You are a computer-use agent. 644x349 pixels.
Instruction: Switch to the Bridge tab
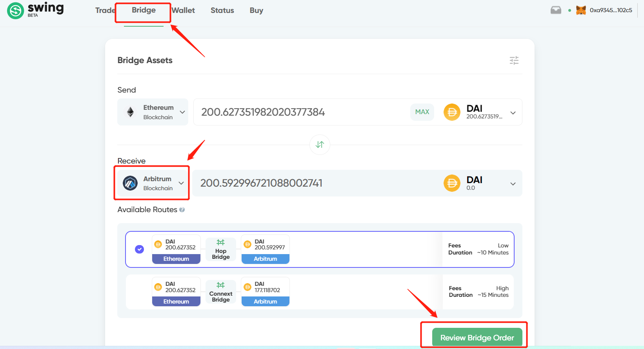tap(144, 10)
